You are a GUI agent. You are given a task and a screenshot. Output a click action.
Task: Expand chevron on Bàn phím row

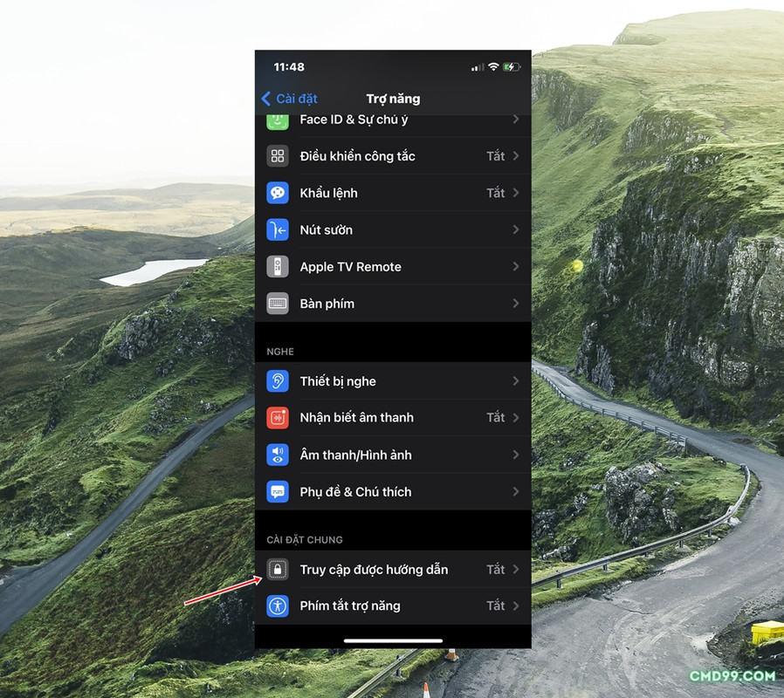click(516, 304)
